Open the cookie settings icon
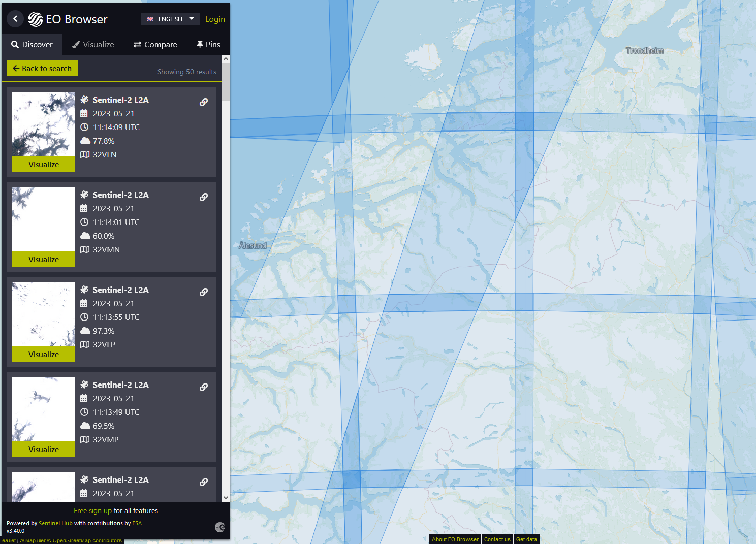Viewport: 756px width, 544px height. point(220,527)
